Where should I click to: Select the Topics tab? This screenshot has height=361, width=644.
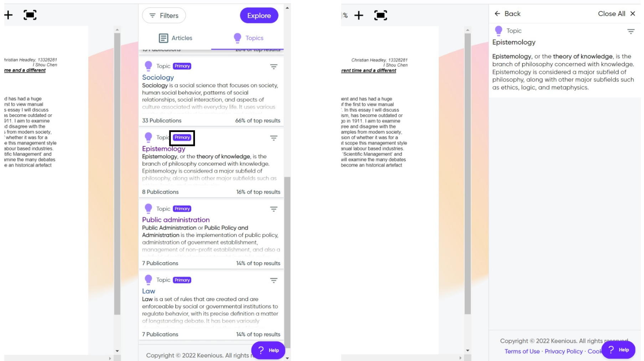[248, 38]
